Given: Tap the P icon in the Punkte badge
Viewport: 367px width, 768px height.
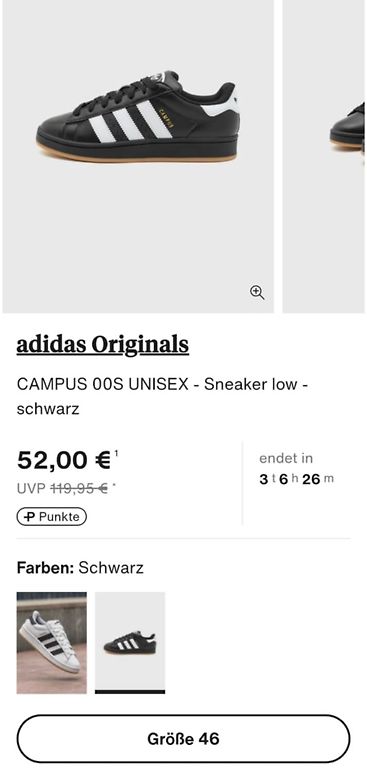Looking at the screenshot, I should [29, 517].
